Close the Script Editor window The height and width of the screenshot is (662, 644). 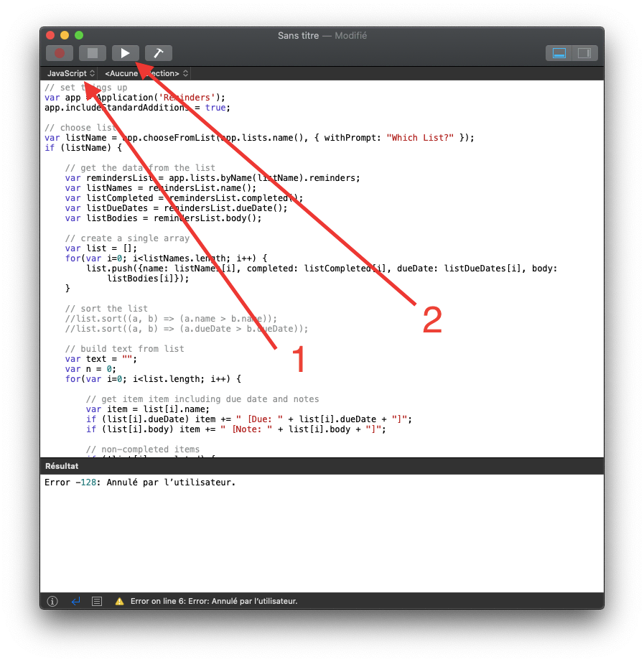click(50, 35)
